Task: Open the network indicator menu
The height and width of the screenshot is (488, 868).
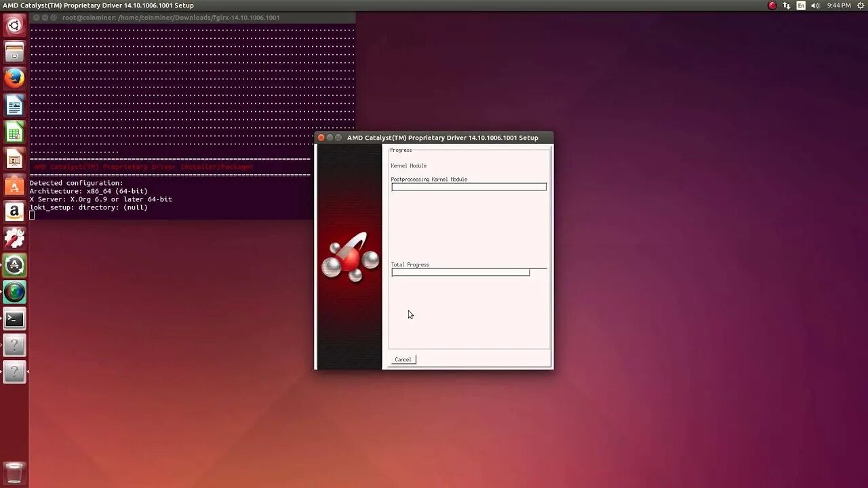Action: 787,5
